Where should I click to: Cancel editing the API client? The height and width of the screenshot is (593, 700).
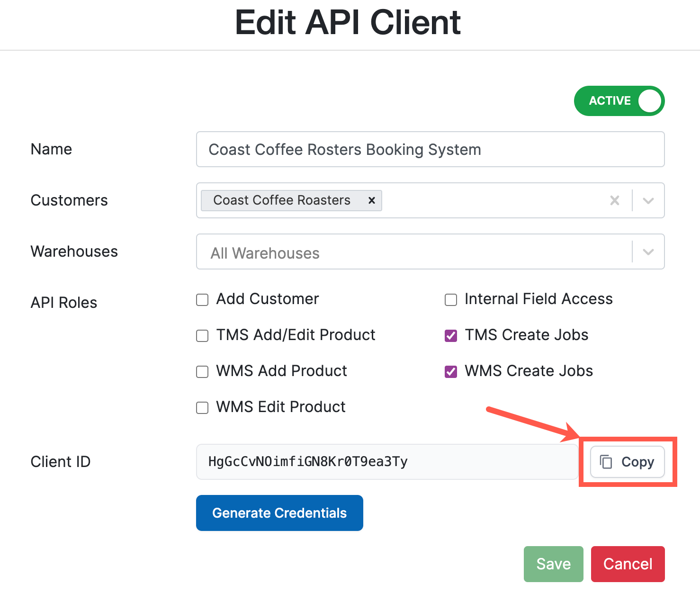628,564
